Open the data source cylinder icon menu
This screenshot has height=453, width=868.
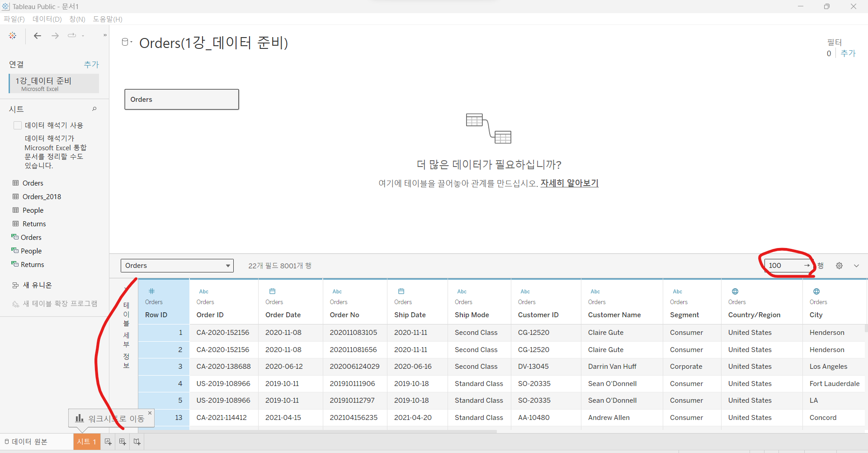pyautogui.click(x=127, y=42)
